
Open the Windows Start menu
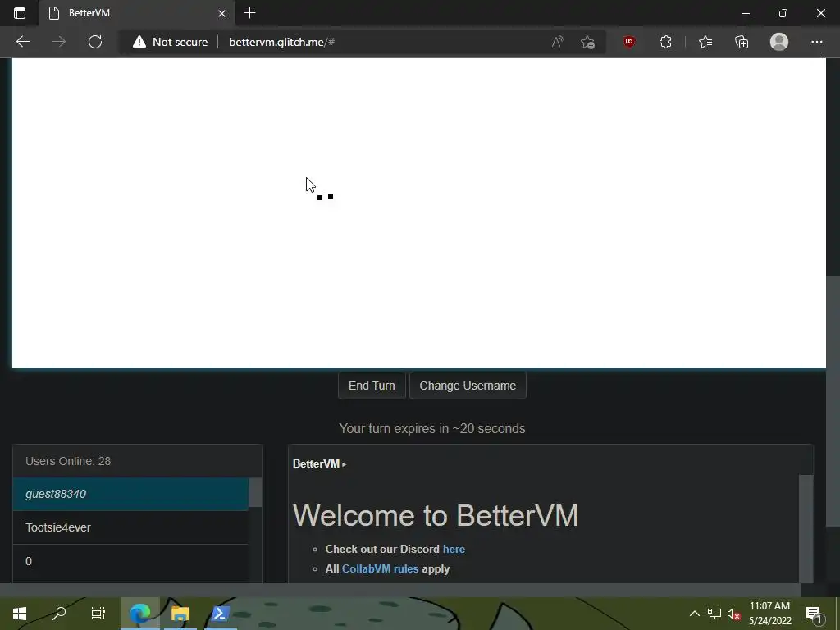coord(20,614)
